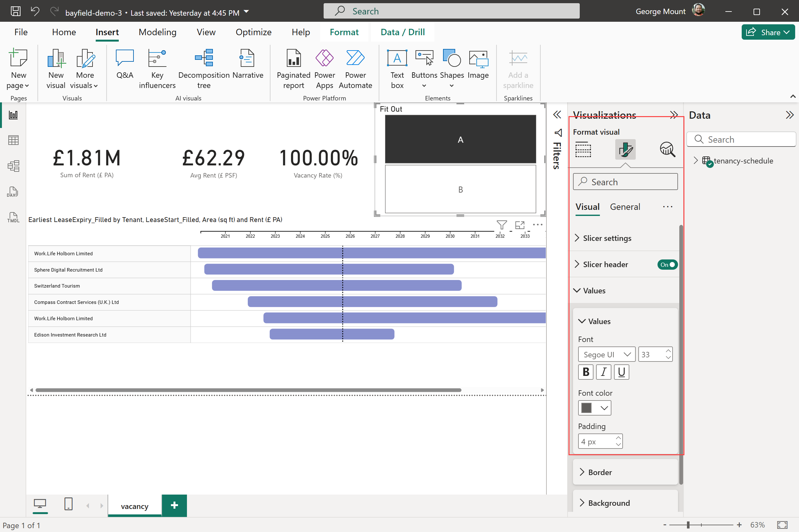Screen dimensions: 799x532
Task: Open the Modeling ribbon tab
Action: tap(157, 32)
